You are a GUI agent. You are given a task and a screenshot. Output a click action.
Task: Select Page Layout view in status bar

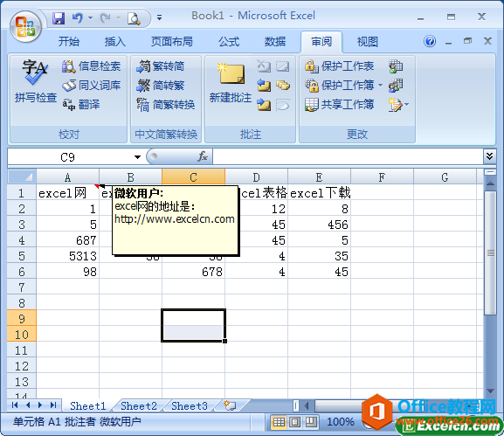(294, 422)
